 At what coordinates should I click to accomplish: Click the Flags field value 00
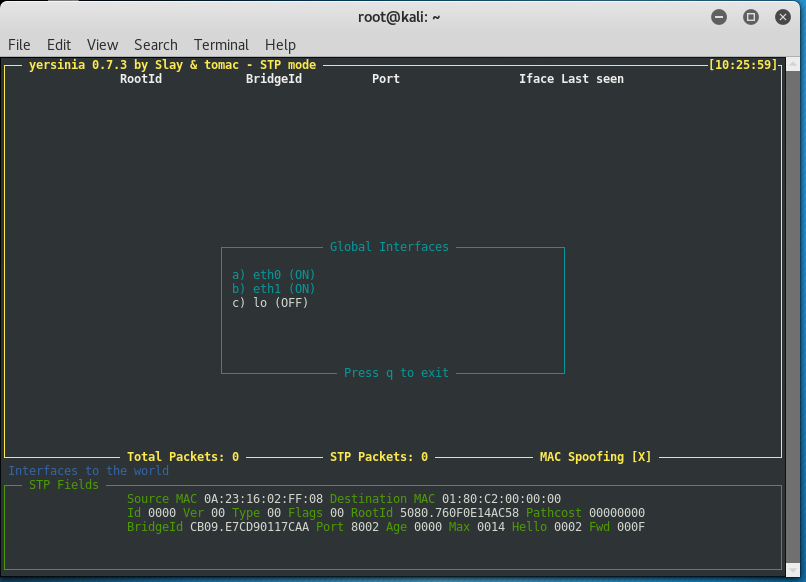click(x=337, y=513)
